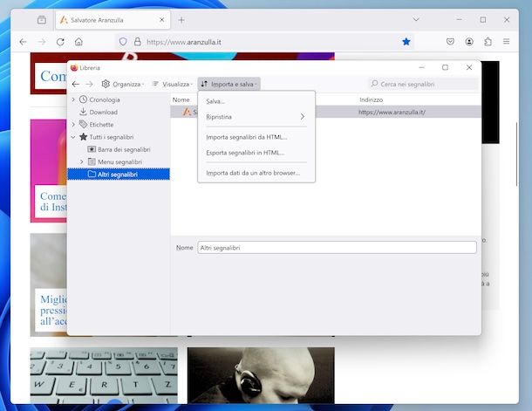This screenshot has height=411, width=532.
Task: Click the address bar URL aranzulla.it
Action: pos(183,42)
